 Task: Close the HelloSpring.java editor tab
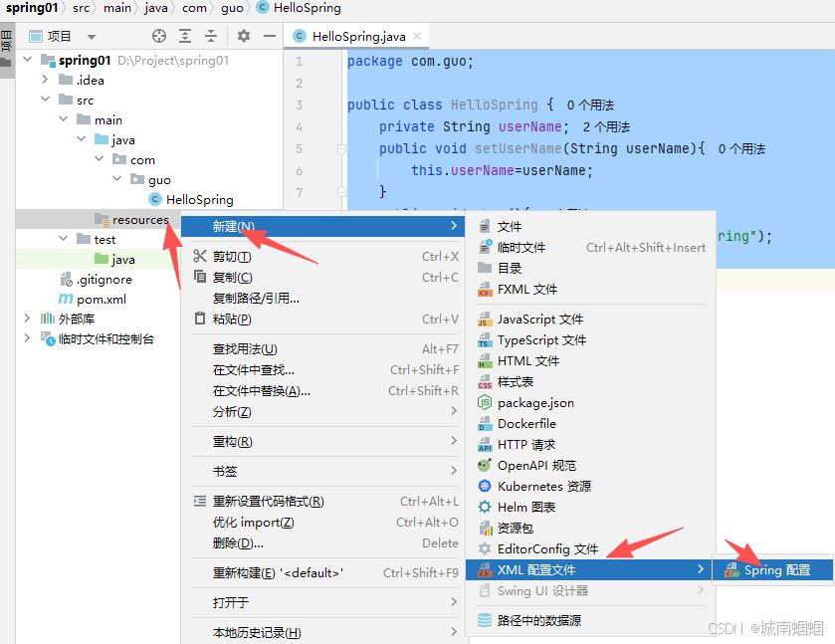419,36
